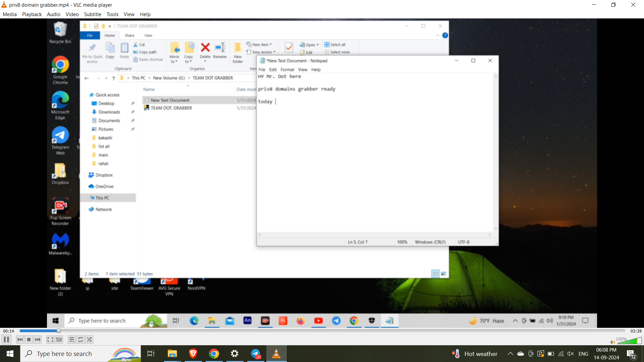Screen dimensions: 644x362
Task: Click Downloads in Explorer sidebar
Action: 109,112
